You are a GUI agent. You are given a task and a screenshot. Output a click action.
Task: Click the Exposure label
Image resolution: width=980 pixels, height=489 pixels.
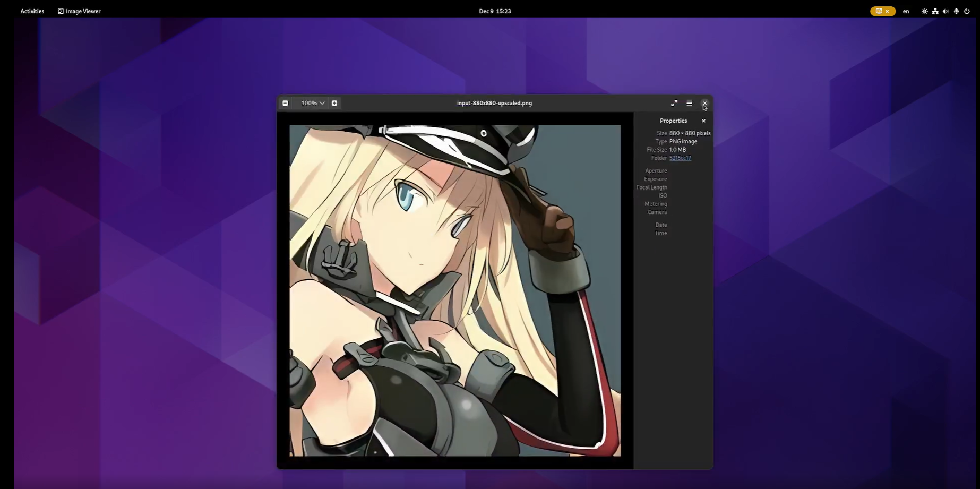pyautogui.click(x=655, y=179)
